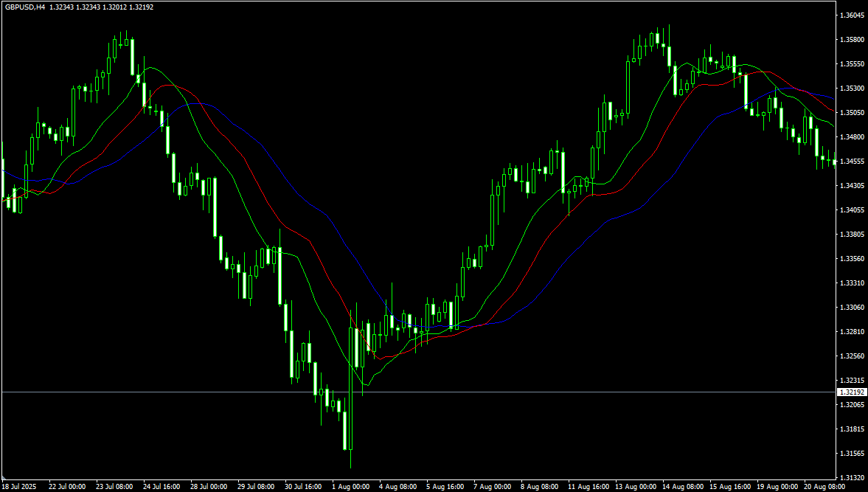The width and height of the screenshot is (868, 492).
Task: Click the 1.35050 price scale label
Action: pyautogui.click(x=852, y=113)
